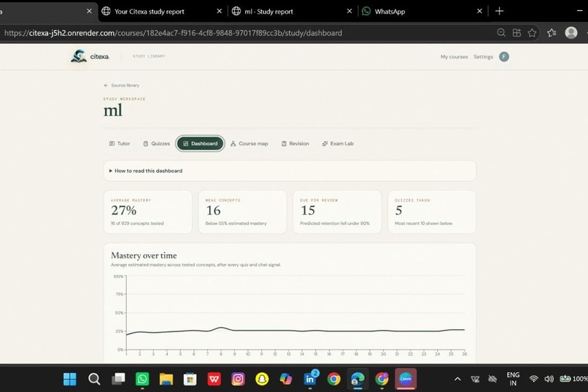The width and height of the screenshot is (588, 392).
Task: Open WhatsApp from the taskbar
Action: coord(142,379)
